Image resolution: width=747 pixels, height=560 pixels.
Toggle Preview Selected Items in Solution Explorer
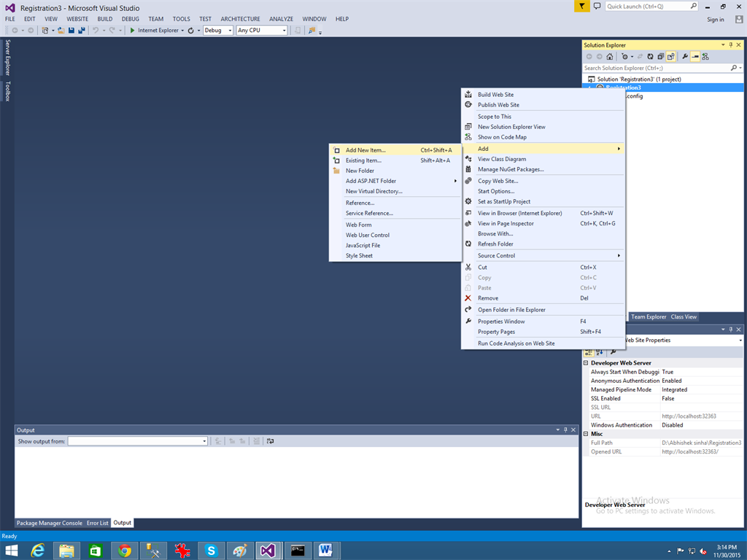click(695, 57)
